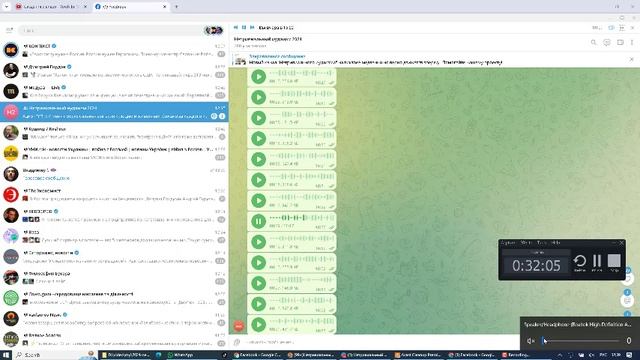Viewport: 640px width, 360px height.
Task: Open chat with orange BK avatar
Action: (114, 50)
